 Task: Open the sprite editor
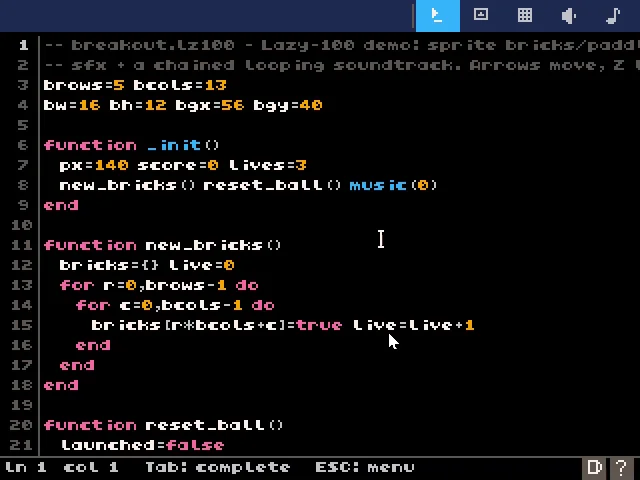[481, 16]
